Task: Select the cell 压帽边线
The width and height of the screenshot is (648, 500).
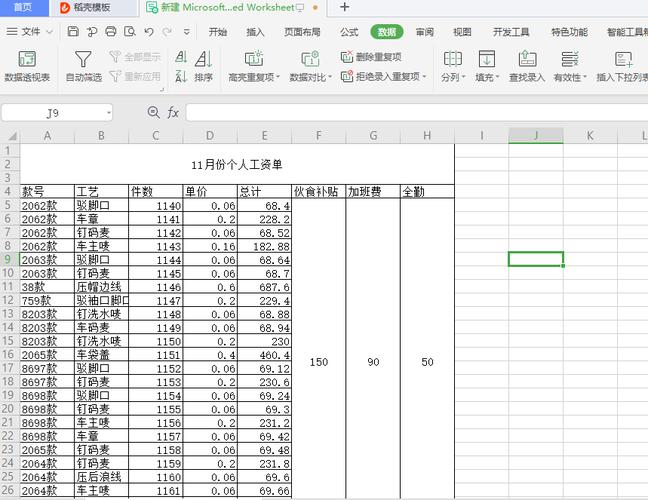Action: point(101,287)
